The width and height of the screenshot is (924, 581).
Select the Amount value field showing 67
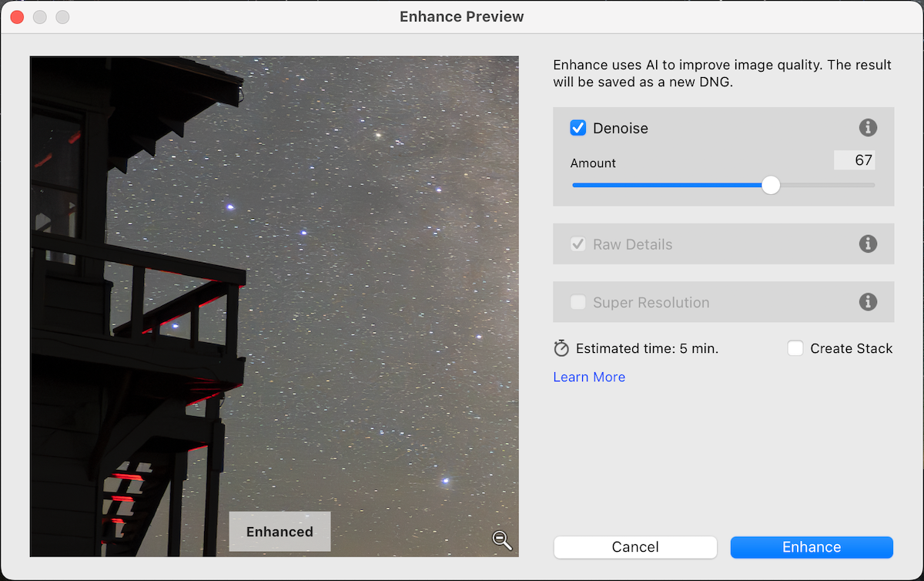(855, 160)
